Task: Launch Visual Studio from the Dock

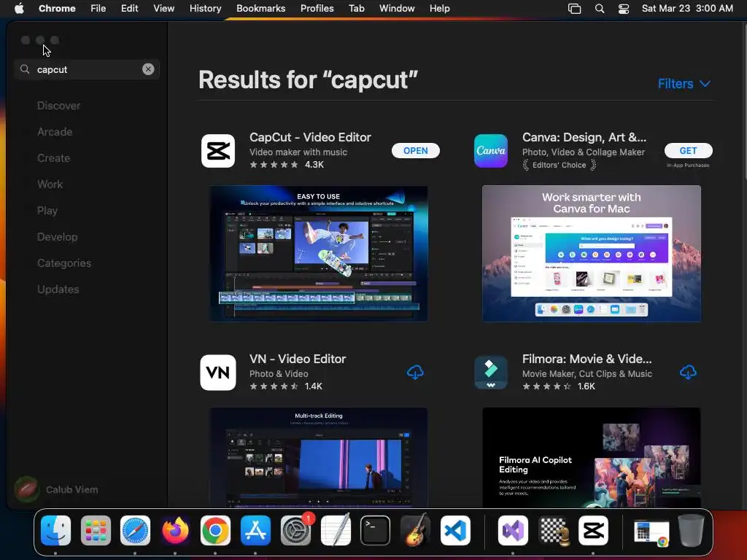Action: pos(513,531)
